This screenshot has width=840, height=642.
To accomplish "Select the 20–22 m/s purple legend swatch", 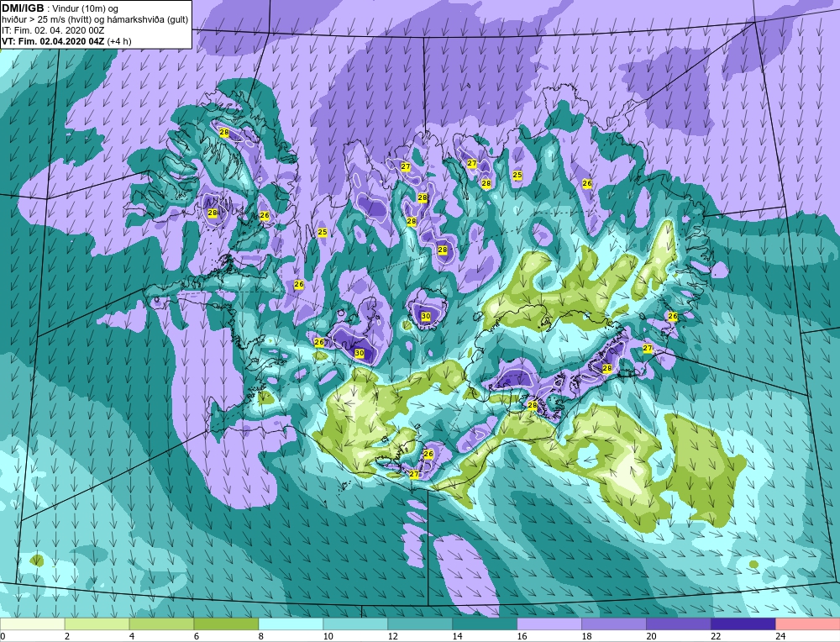I will click(x=678, y=624).
